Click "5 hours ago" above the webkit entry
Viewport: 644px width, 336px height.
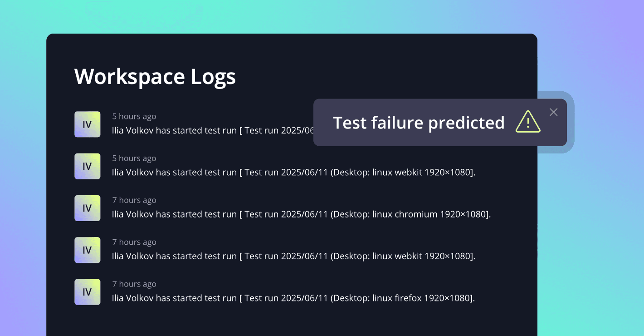[134, 158]
